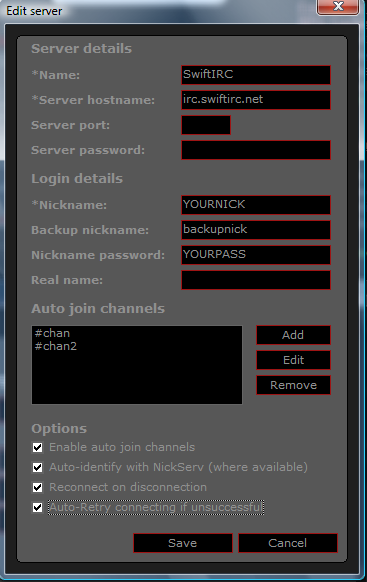Toggle Enable auto join channels checkbox
Viewport: 367px width, 582px height.
click(x=37, y=447)
